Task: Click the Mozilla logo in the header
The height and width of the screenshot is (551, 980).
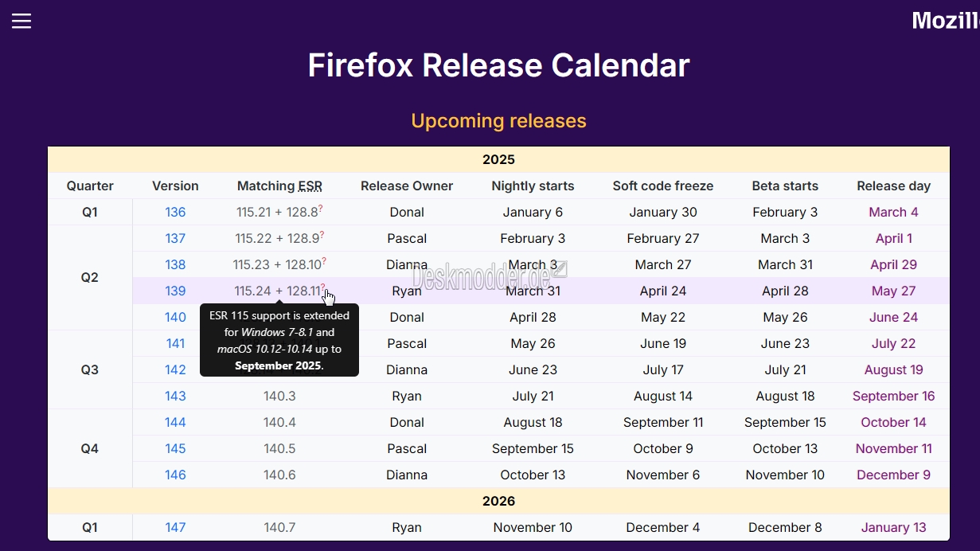Action: (946, 21)
